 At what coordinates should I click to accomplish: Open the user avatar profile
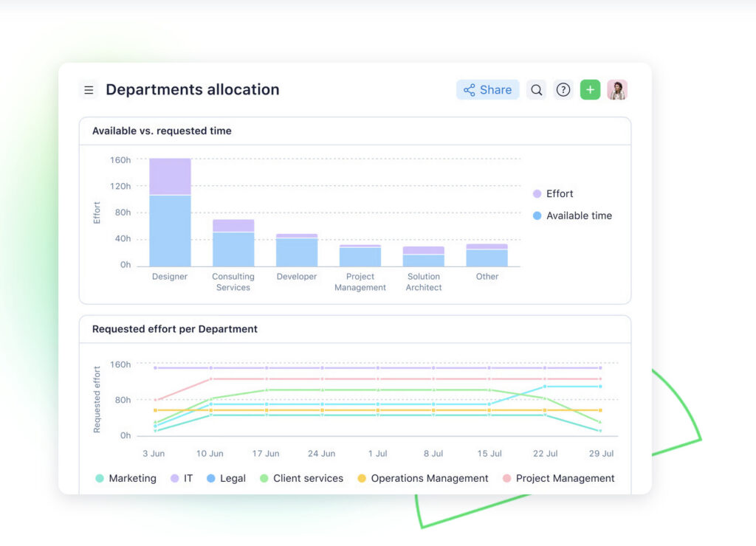tap(617, 90)
